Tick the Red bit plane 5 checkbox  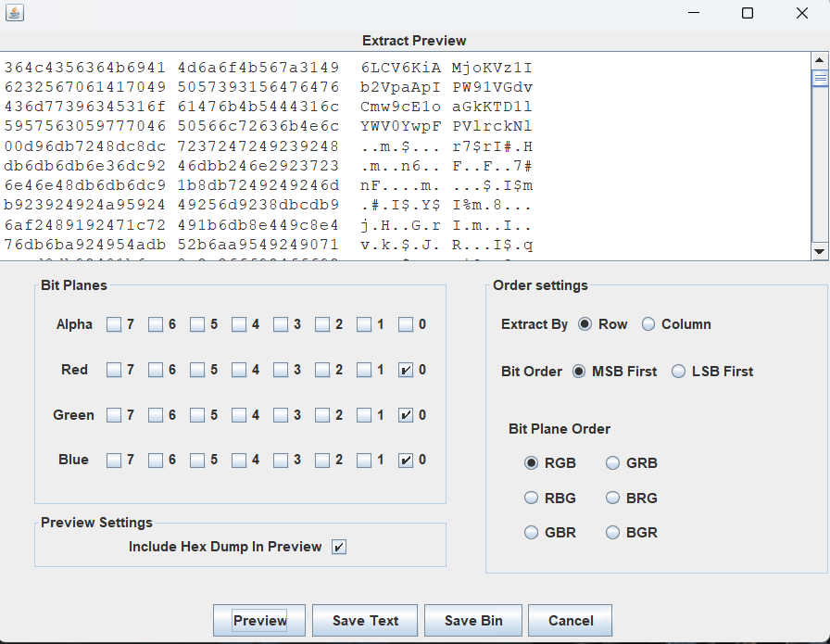197,370
